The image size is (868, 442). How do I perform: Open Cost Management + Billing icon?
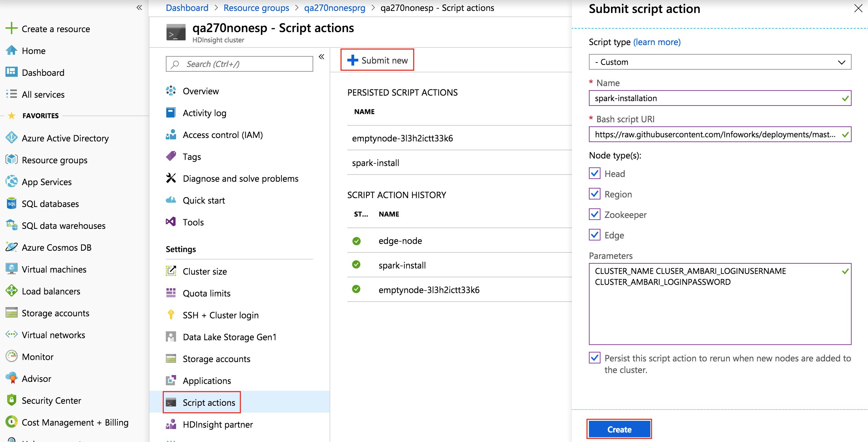coord(12,422)
